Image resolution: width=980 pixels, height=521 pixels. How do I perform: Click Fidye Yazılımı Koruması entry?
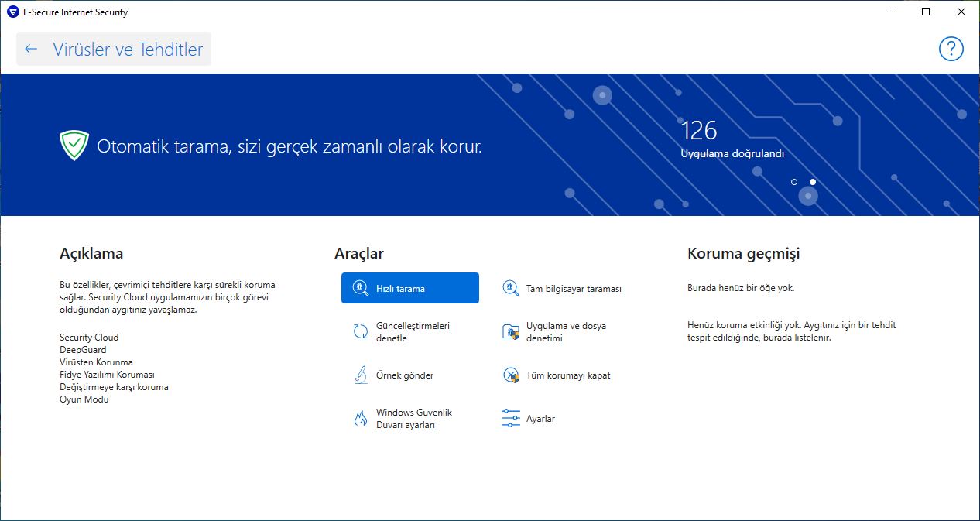pyautogui.click(x=108, y=375)
